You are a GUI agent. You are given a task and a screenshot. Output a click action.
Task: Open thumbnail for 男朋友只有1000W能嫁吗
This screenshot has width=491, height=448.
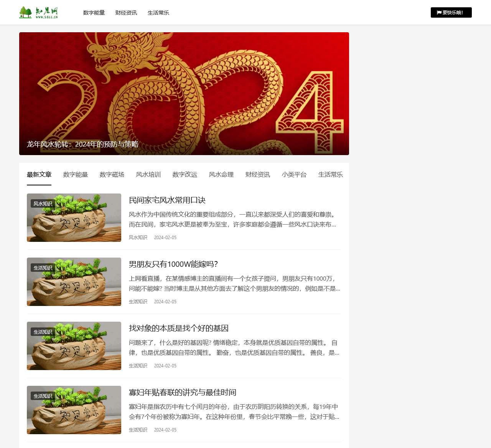[74, 282]
